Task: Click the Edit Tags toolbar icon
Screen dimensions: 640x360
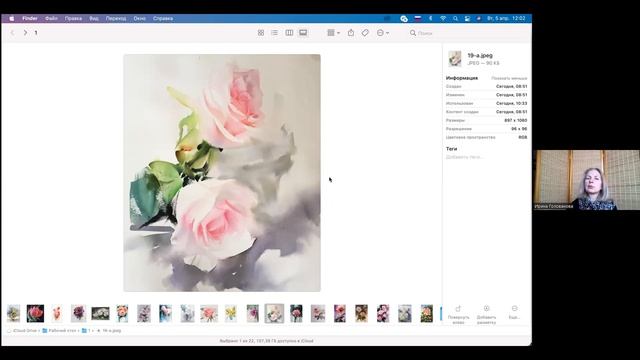Action: click(365, 33)
